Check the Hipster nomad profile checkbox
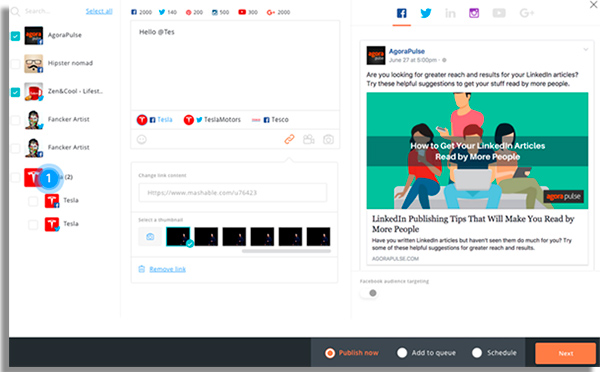 click(x=15, y=64)
